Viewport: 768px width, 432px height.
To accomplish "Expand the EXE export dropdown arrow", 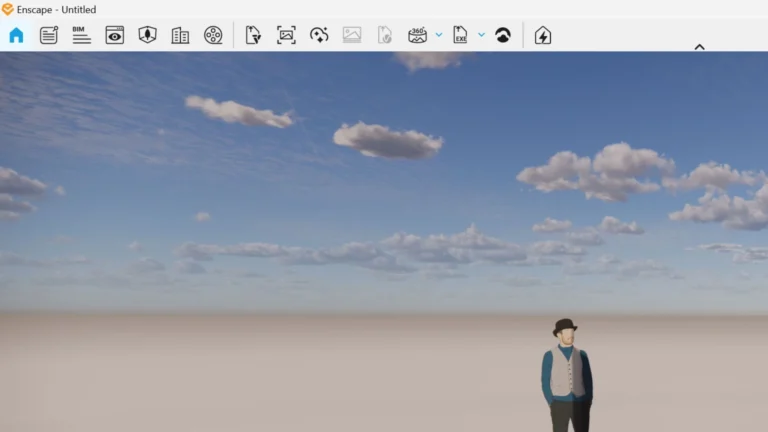I will pos(481,35).
